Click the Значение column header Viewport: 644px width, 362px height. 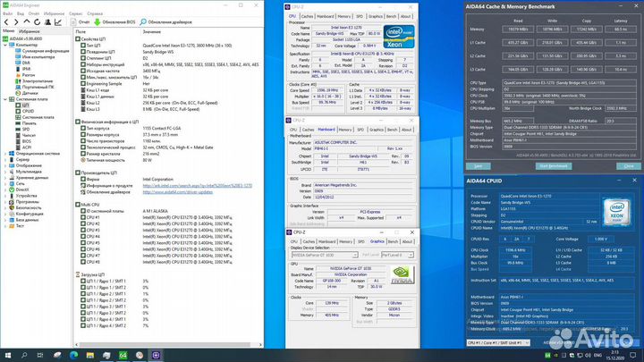pyautogui.click(x=151, y=31)
